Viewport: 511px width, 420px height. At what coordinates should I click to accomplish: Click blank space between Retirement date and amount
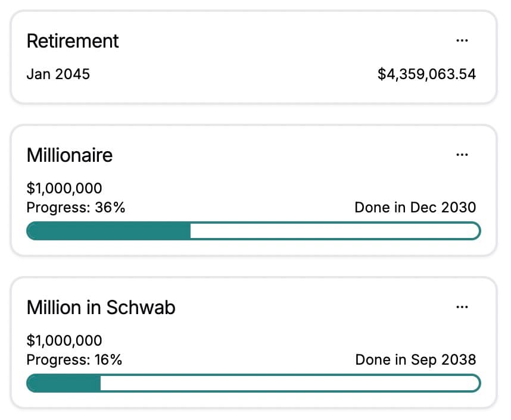point(232,74)
